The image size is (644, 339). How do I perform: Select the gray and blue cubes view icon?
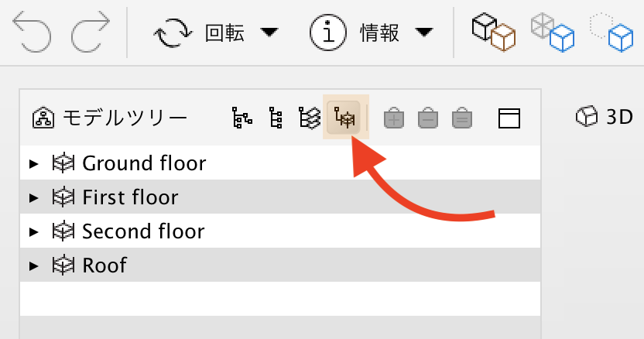[553, 33]
